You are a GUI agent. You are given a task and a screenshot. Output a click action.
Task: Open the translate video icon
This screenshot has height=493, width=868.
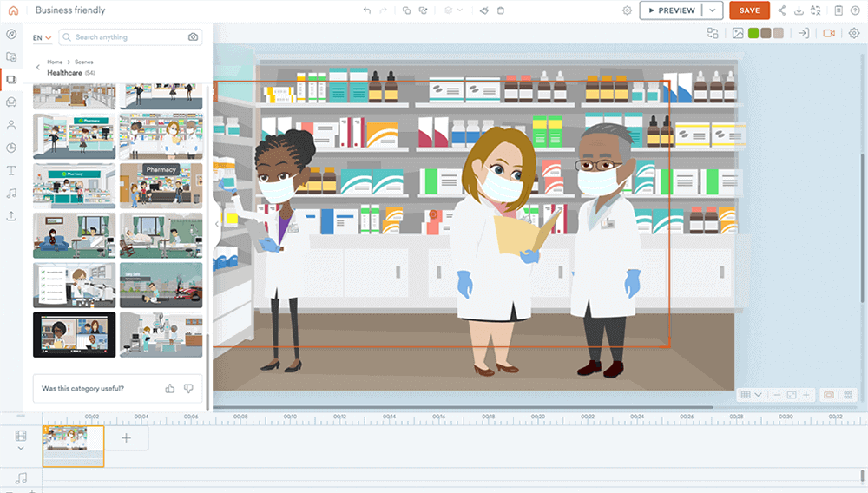(x=815, y=10)
